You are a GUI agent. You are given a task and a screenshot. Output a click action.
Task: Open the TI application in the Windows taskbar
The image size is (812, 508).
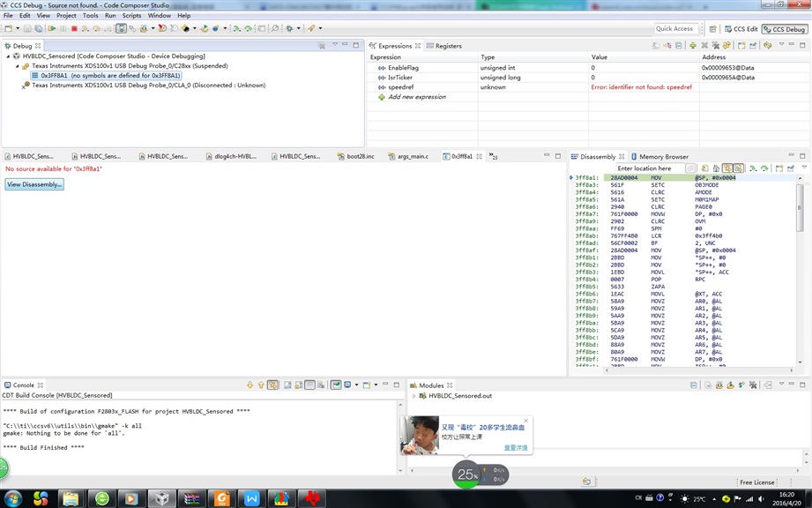pyautogui.click(x=312, y=498)
